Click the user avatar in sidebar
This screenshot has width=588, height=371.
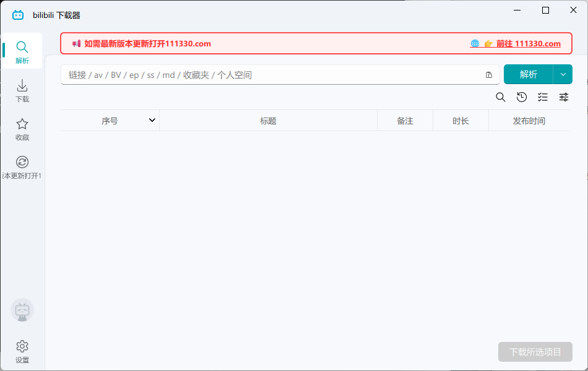click(x=22, y=310)
